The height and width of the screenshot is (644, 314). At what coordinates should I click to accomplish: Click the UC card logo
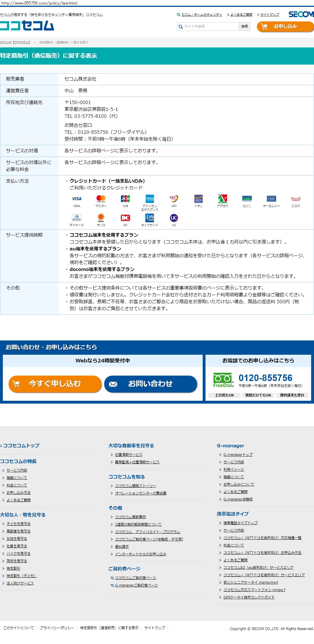point(174,218)
